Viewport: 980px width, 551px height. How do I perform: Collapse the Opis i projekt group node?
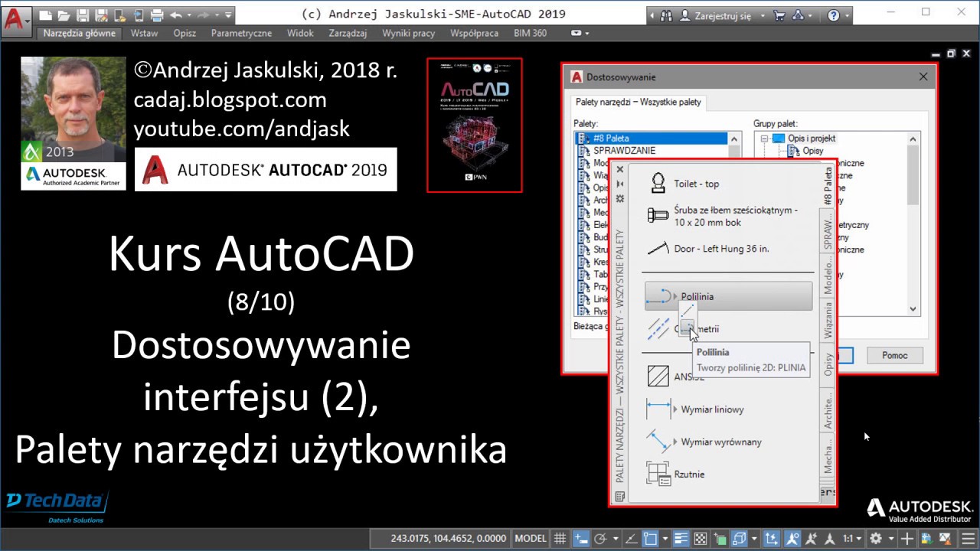(764, 139)
